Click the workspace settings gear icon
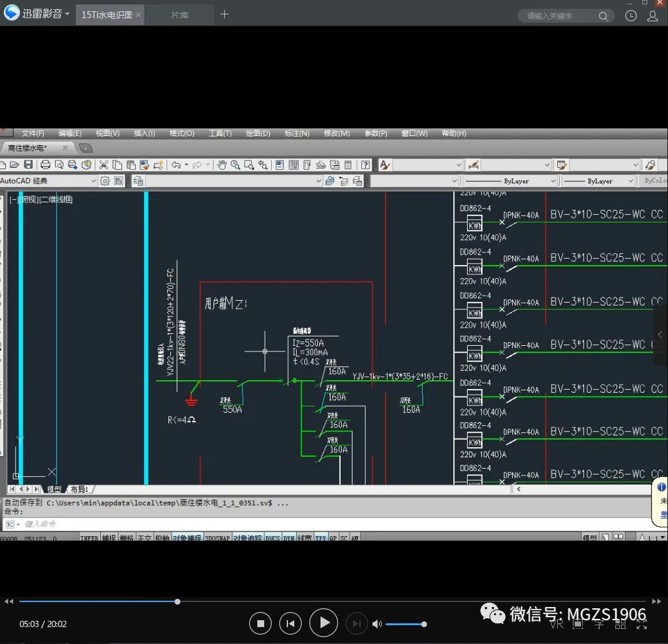The width and height of the screenshot is (668, 644). coord(105,181)
